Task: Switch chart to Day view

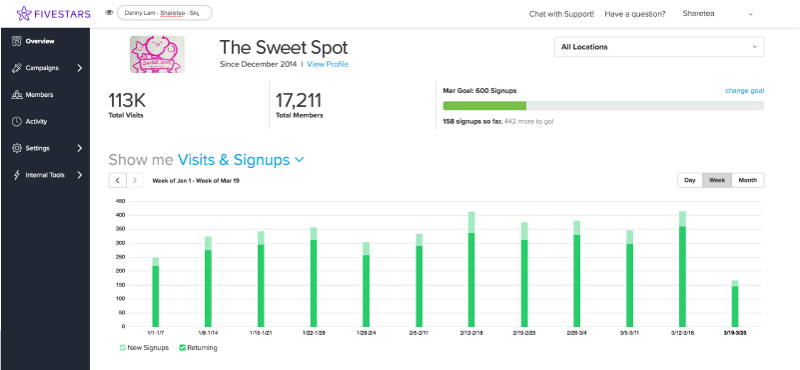Action: point(690,180)
